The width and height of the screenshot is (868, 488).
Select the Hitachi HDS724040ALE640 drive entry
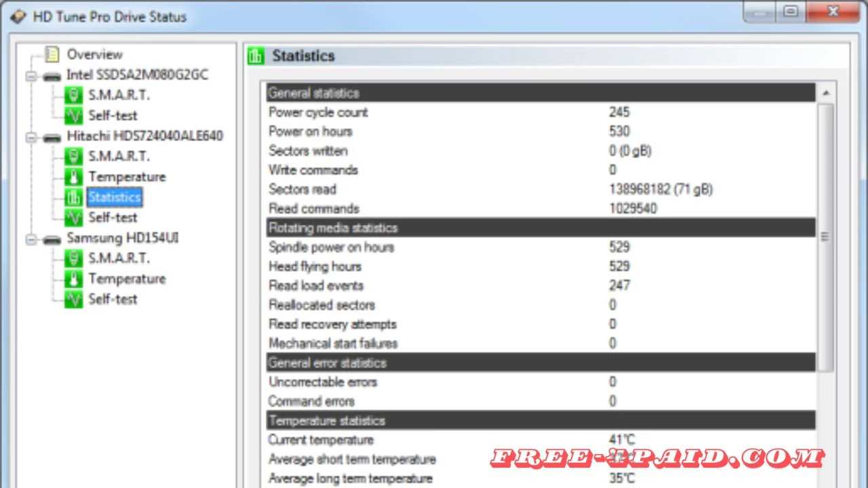tap(144, 136)
